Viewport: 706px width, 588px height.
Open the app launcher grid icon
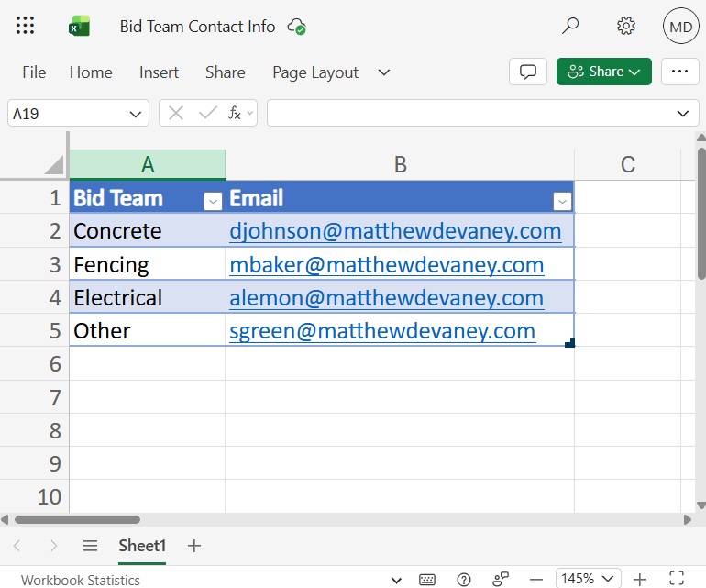(26, 27)
